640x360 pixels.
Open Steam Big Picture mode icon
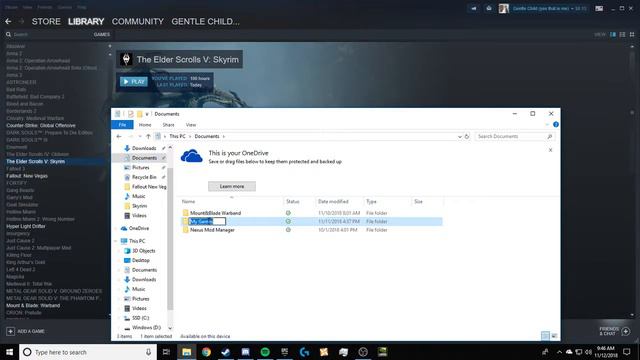(599, 8)
